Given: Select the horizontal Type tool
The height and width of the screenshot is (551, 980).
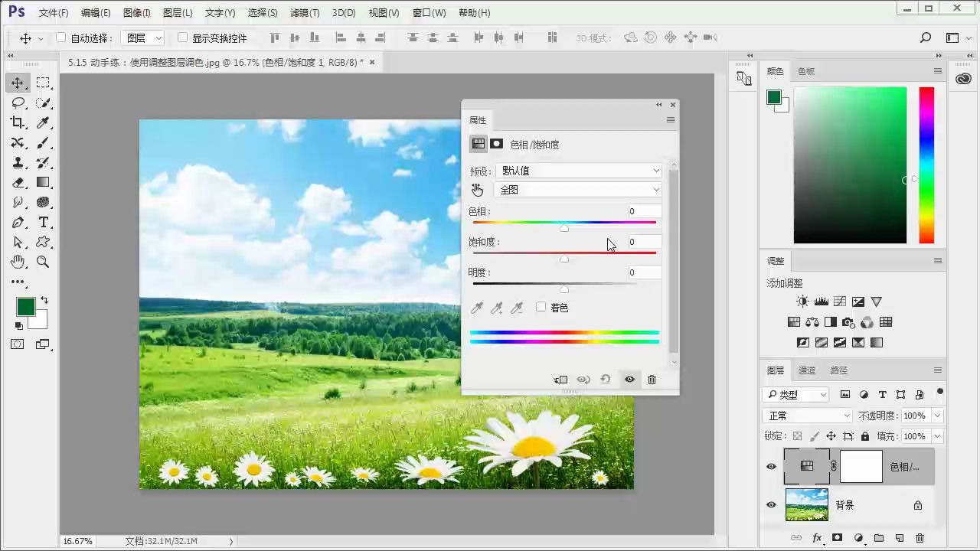Looking at the screenshot, I should (44, 222).
